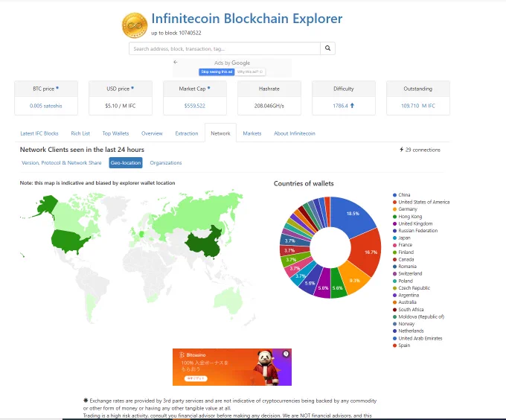
Task: Switch to the Overview tab
Action: tap(152, 133)
